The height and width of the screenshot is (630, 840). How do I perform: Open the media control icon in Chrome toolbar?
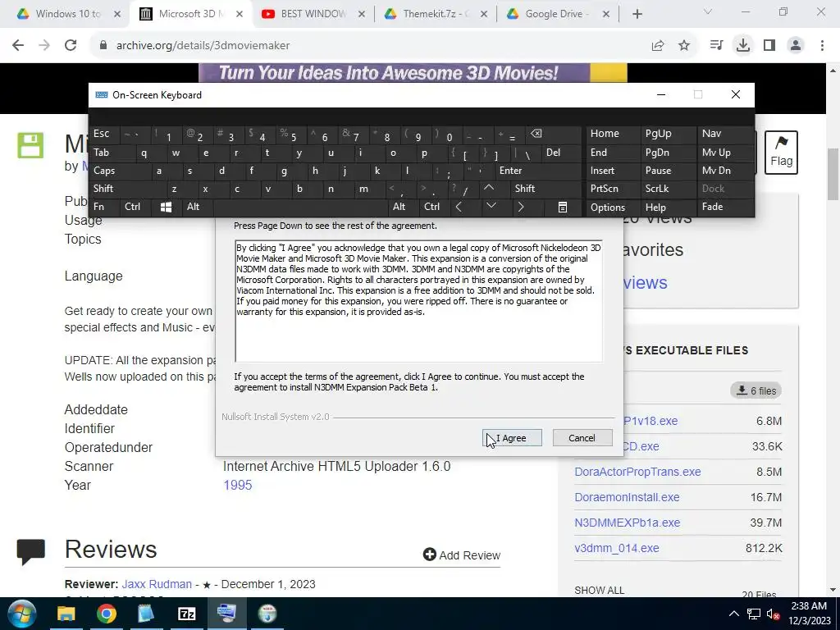pyautogui.click(x=716, y=46)
